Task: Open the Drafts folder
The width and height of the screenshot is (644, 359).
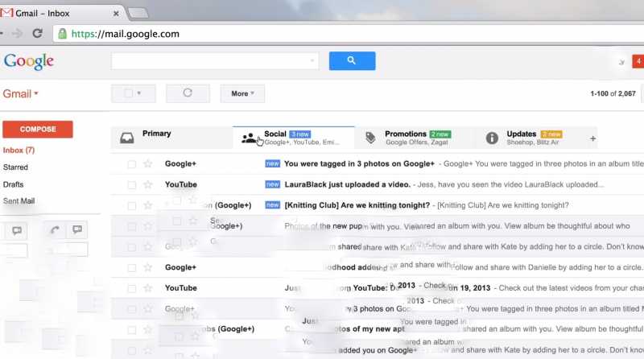Action: point(13,185)
